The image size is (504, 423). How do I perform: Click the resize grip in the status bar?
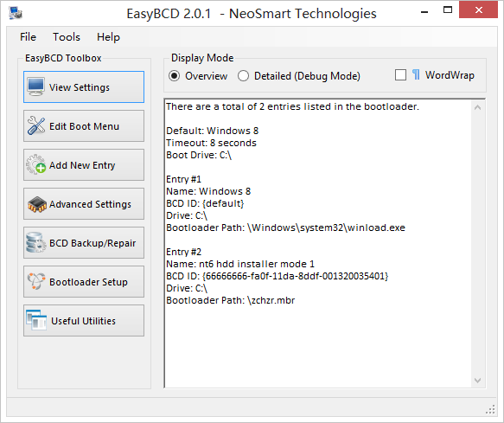490,409
